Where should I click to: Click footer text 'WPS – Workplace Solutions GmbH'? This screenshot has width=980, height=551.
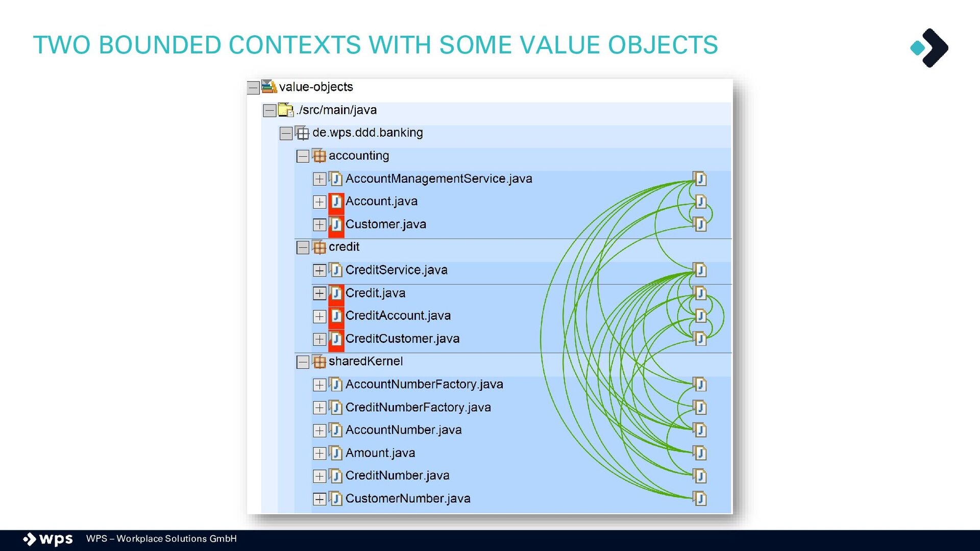pyautogui.click(x=161, y=539)
